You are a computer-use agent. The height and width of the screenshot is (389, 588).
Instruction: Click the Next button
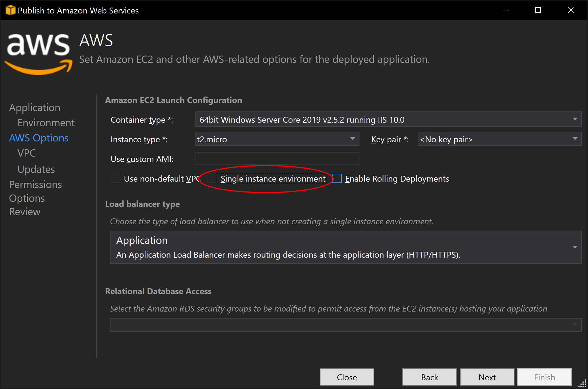[x=487, y=377]
